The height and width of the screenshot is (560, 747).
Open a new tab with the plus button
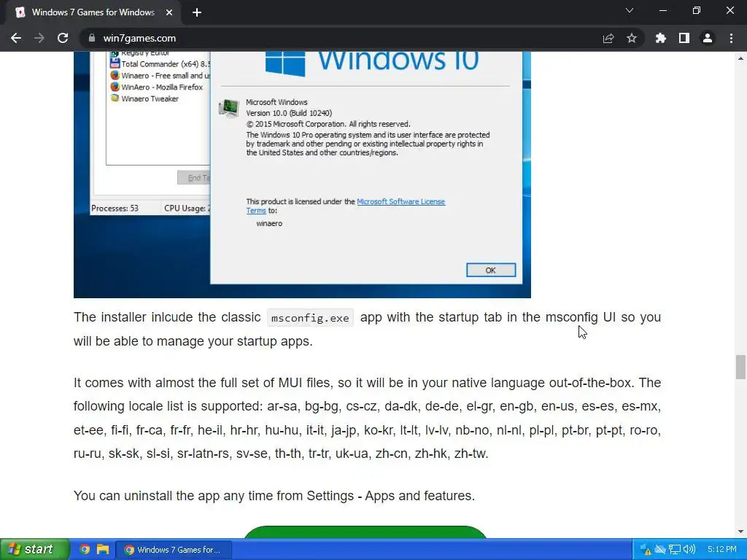coord(197,12)
